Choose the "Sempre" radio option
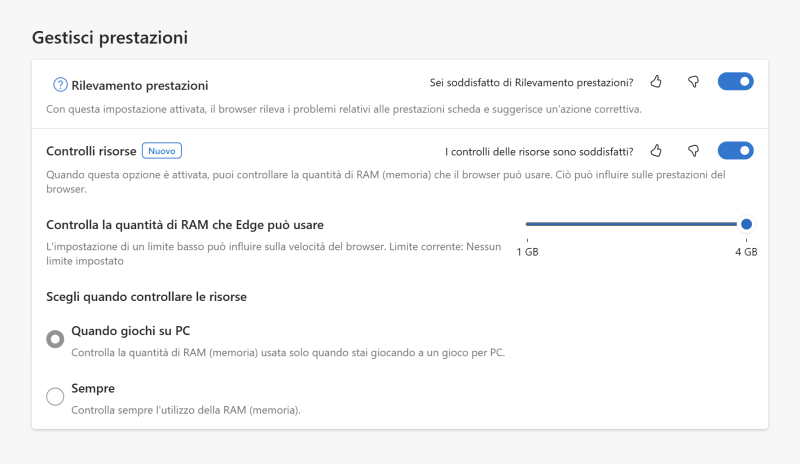Screen dimensions: 800x464 coord(55,397)
